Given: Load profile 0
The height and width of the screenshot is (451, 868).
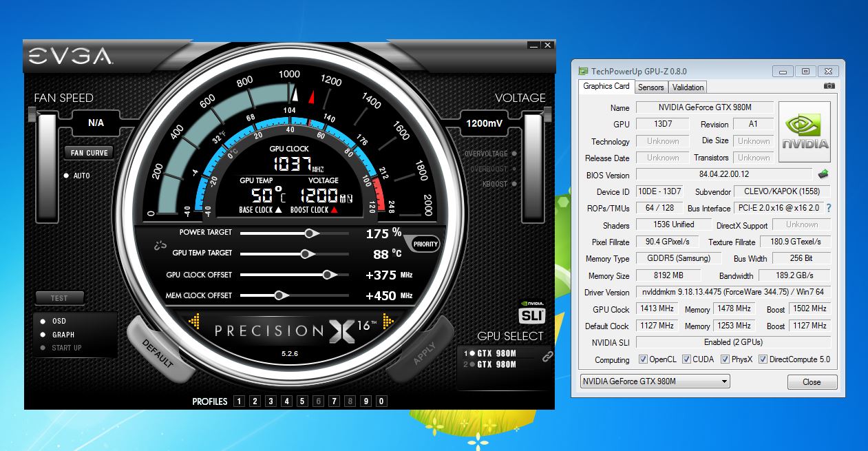Looking at the screenshot, I should point(381,401).
